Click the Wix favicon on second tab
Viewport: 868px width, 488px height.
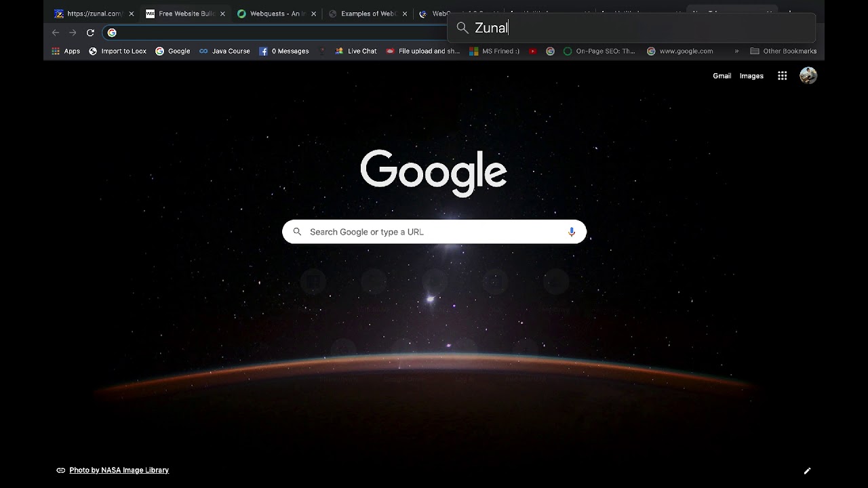[151, 14]
